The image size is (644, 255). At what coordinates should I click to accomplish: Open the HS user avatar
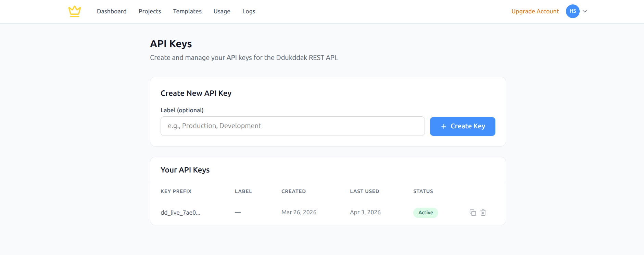pyautogui.click(x=572, y=11)
